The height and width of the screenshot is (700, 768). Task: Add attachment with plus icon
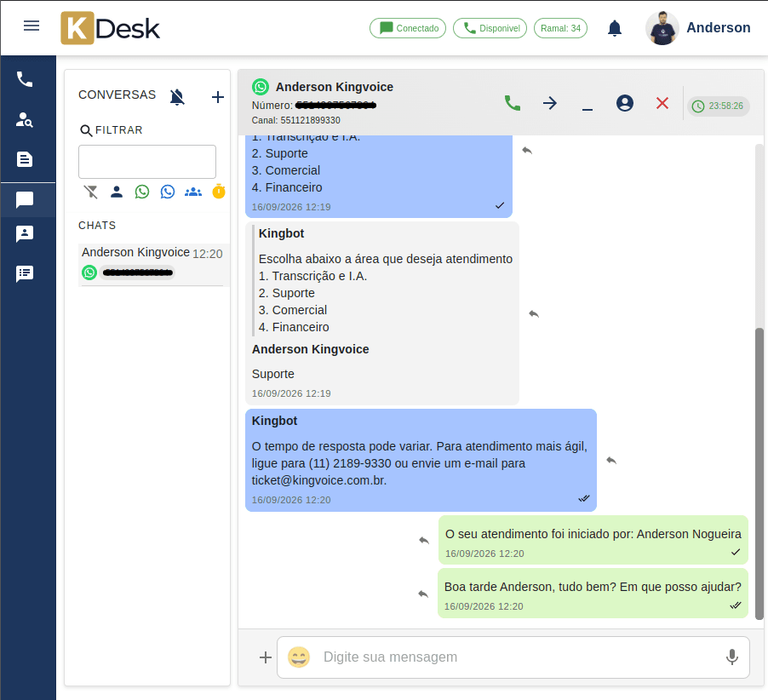pos(266,657)
